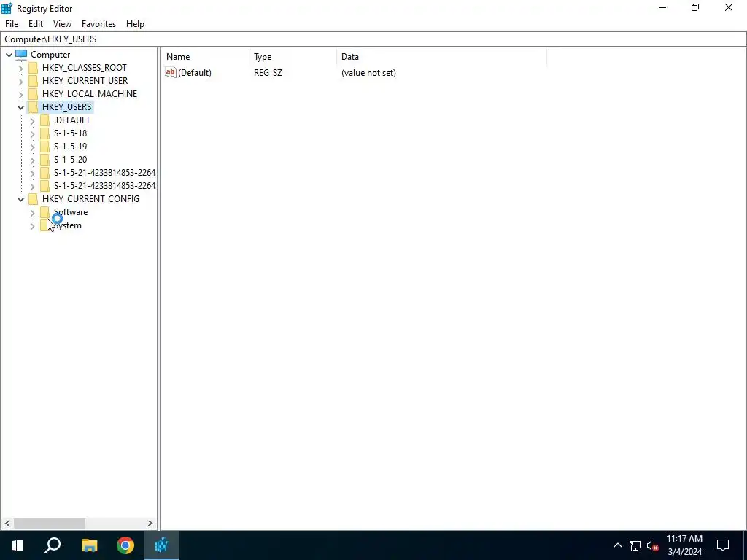Select the HKEY_USERS key label
The height and width of the screenshot is (560, 747).
click(x=66, y=106)
